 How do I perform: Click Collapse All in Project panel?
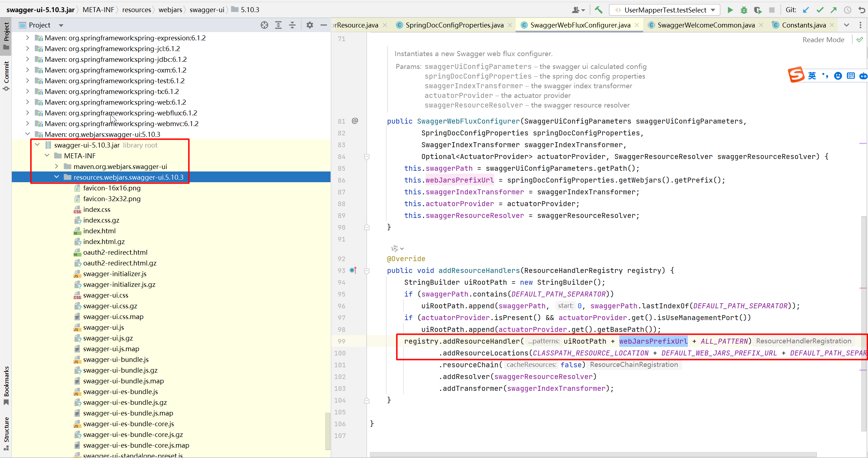292,25
